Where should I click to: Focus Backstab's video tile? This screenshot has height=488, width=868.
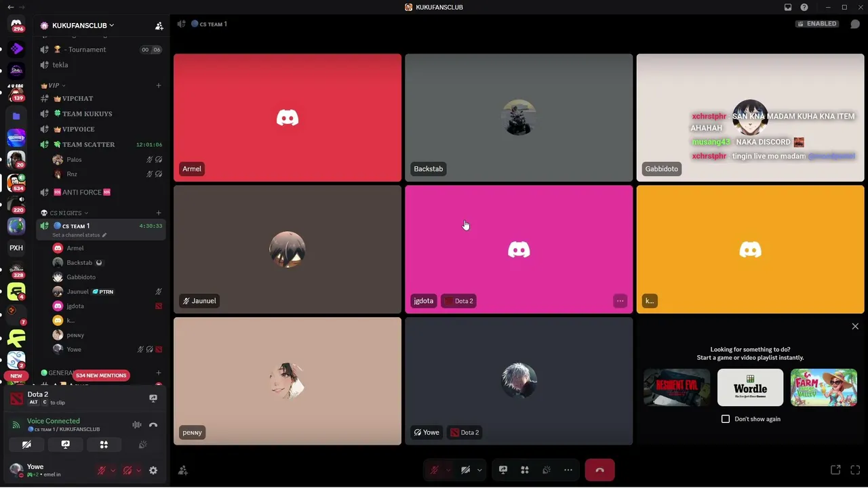(x=519, y=118)
